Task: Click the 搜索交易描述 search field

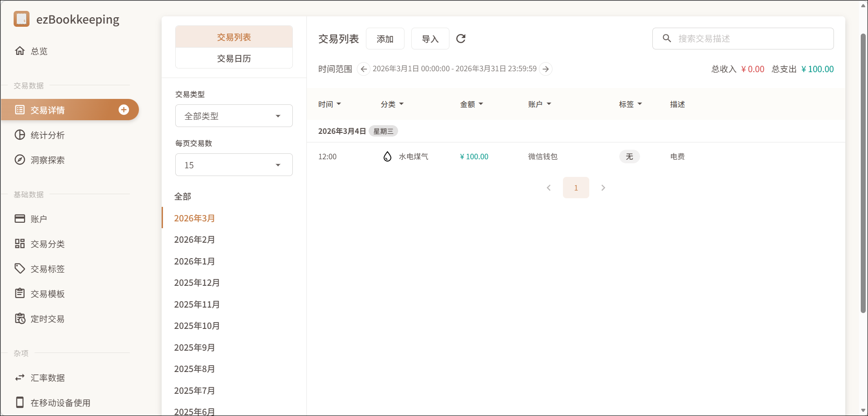Action: pos(749,39)
